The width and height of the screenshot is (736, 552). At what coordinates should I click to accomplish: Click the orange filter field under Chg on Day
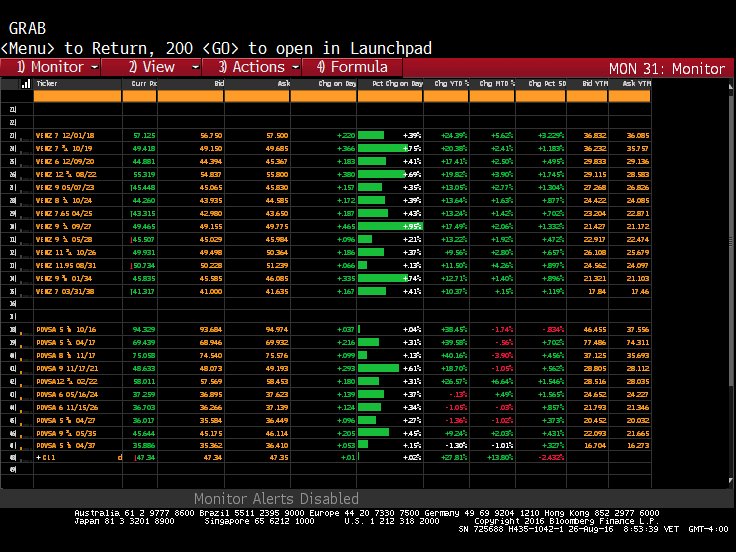[x=323, y=96]
